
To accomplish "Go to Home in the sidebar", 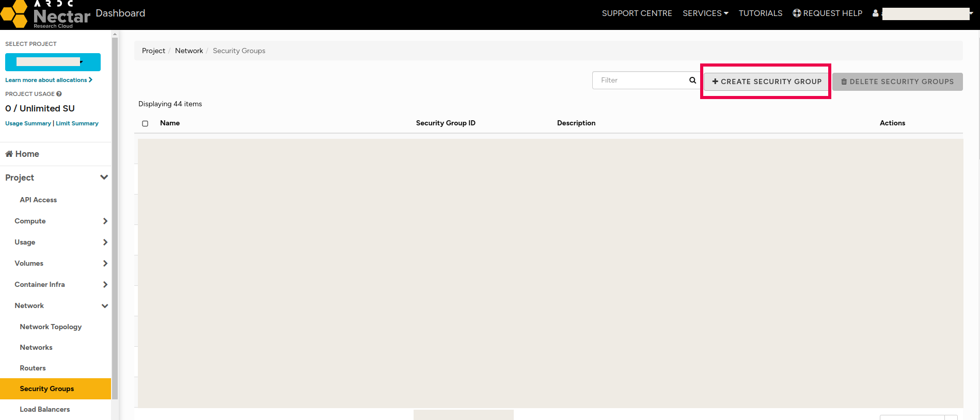I will 22,154.
